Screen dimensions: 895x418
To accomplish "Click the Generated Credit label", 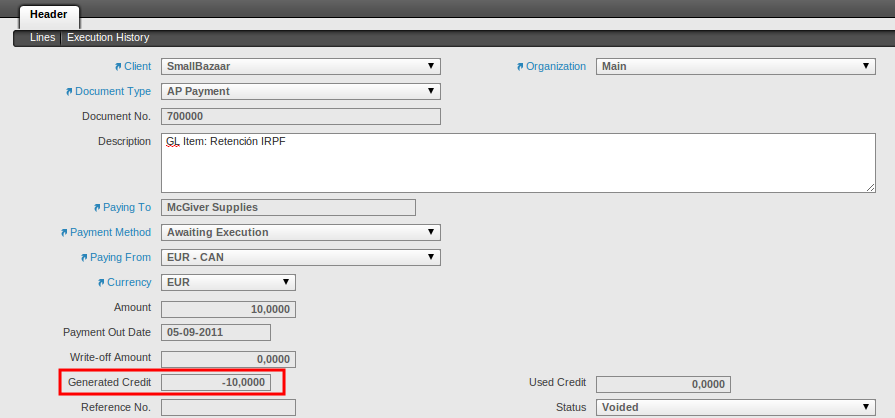I will pyautogui.click(x=110, y=383).
